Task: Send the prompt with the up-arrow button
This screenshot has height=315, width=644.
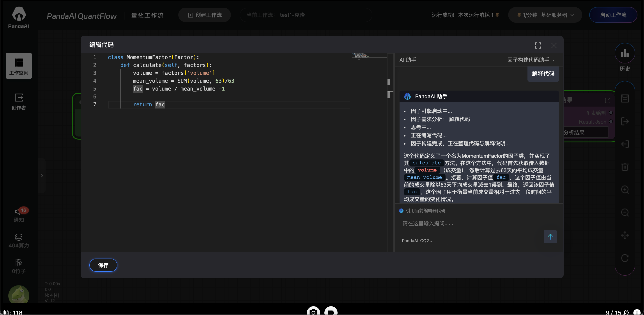Action: coord(550,237)
